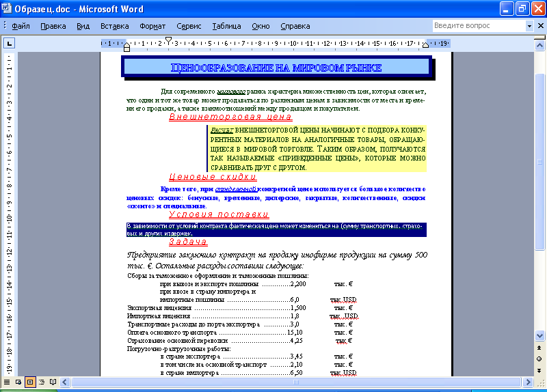This screenshot has width=547, height=392.
Task: Click the vertical scrollbar down arrow
Action: [x=539, y=335]
